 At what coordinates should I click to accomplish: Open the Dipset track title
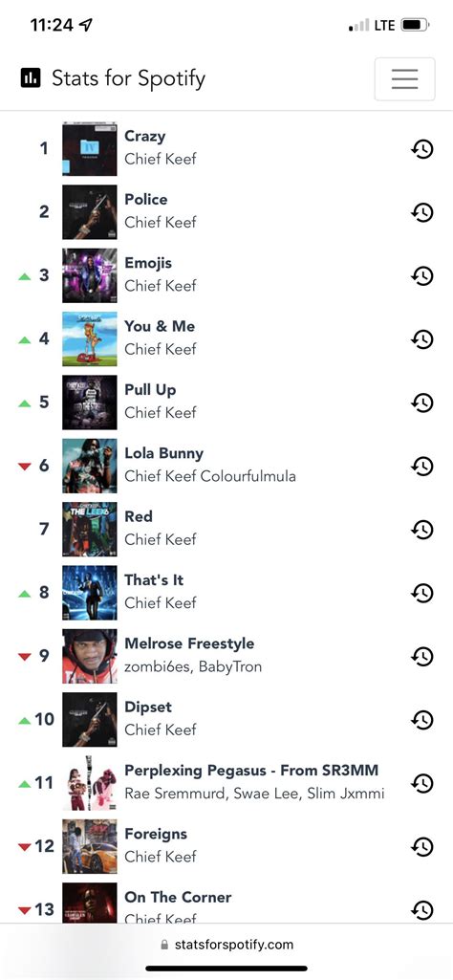pyautogui.click(x=147, y=708)
